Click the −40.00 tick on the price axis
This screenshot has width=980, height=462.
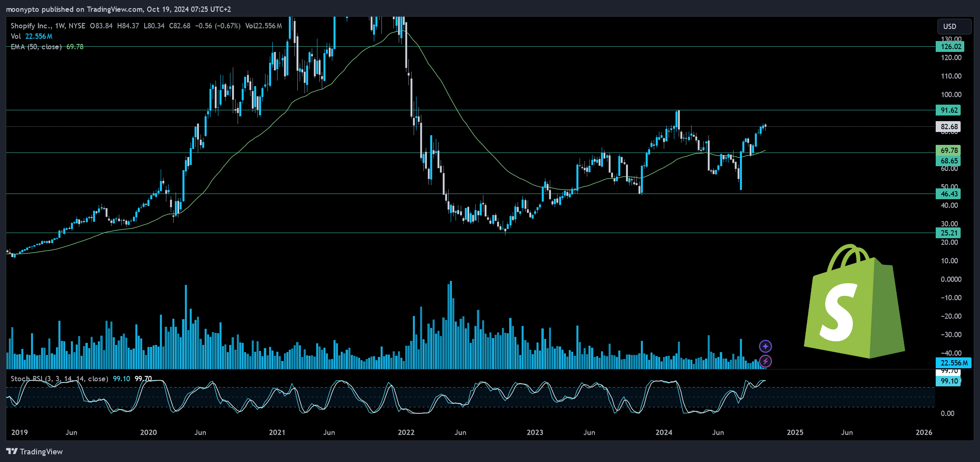pyautogui.click(x=951, y=353)
